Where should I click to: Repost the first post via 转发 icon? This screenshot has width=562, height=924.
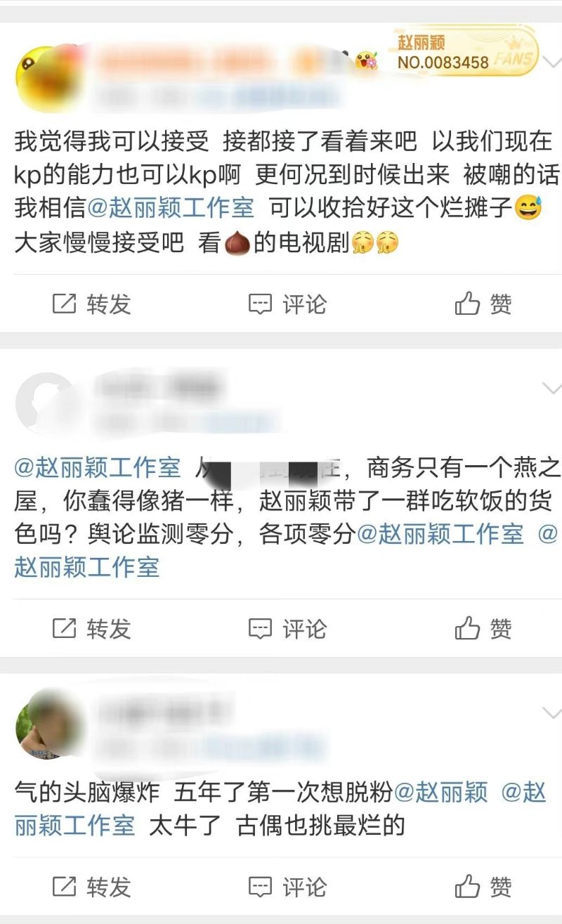click(92, 304)
